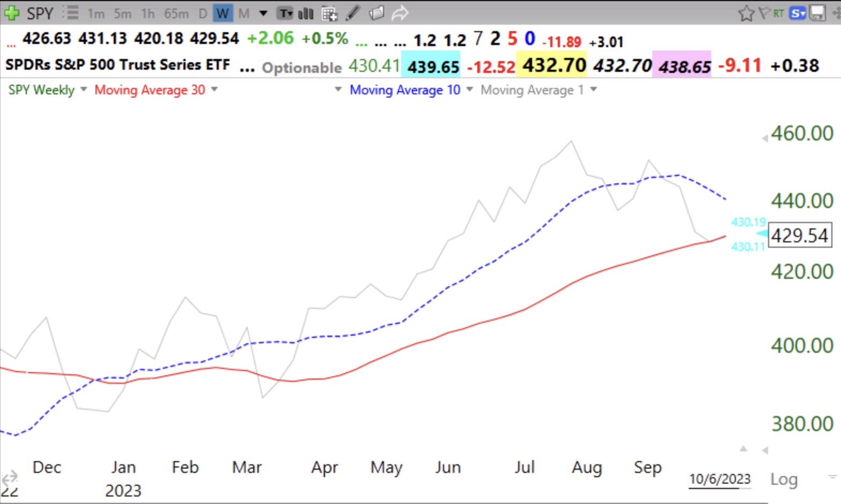This screenshot has height=504, width=841.
Task: Click the save floppy disk icon
Action: pos(817,13)
